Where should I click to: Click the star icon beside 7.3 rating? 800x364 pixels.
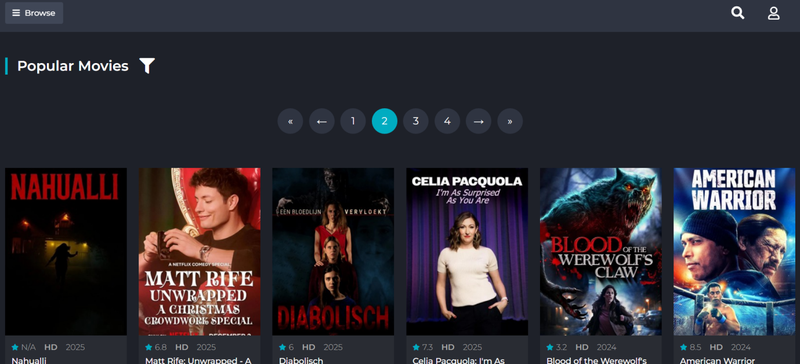click(416, 347)
